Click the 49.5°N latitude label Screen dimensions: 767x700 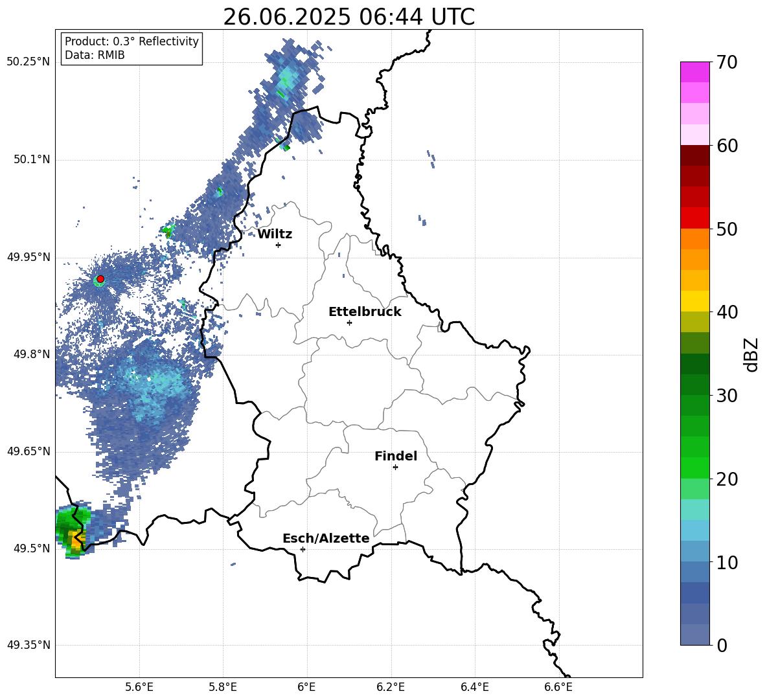click(x=32, y=548)
